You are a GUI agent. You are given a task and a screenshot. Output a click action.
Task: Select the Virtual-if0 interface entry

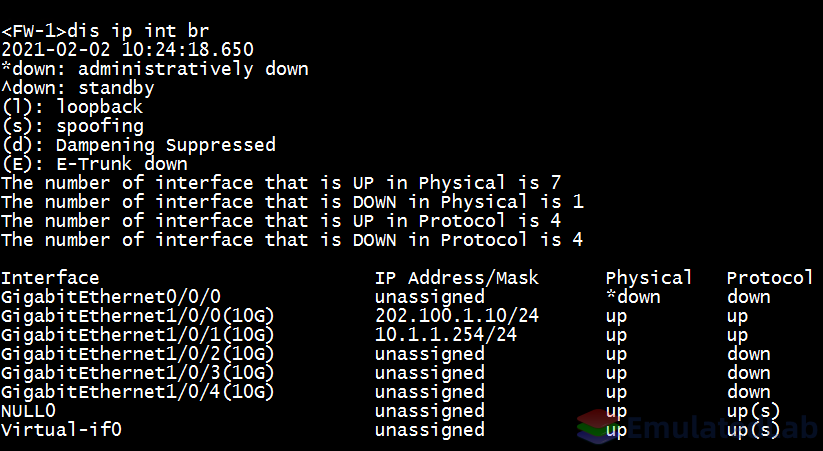coord(61,429)
